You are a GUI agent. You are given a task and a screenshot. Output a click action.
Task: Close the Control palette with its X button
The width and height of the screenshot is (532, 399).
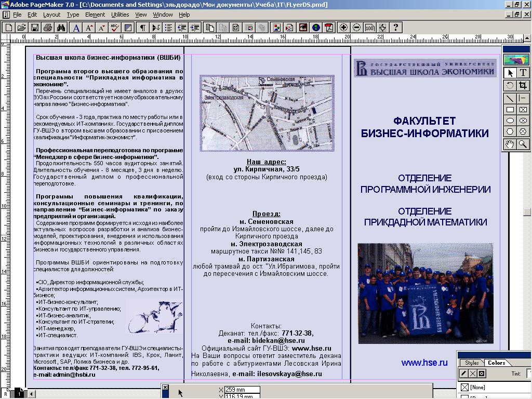pos(165,388)
